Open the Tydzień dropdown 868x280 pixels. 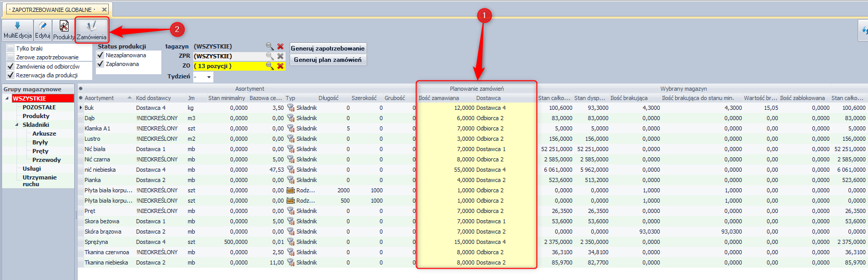pyautogui.click(x=209, y=77)
